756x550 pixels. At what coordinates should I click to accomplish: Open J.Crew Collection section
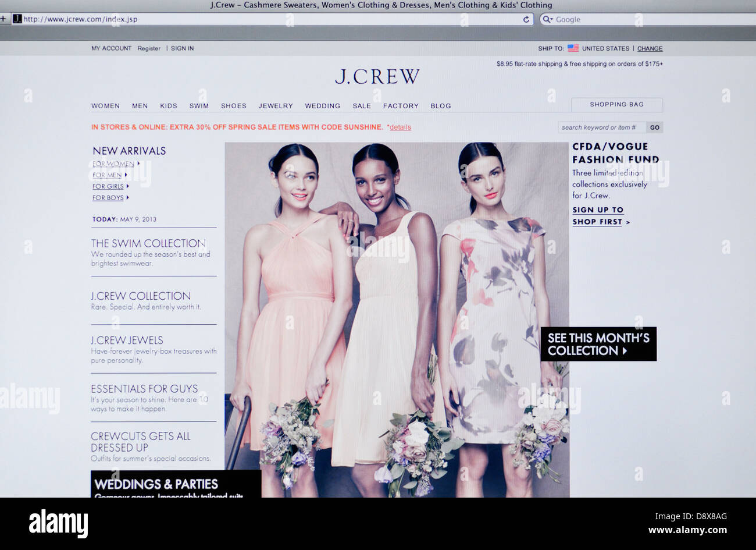coord(141,296)
